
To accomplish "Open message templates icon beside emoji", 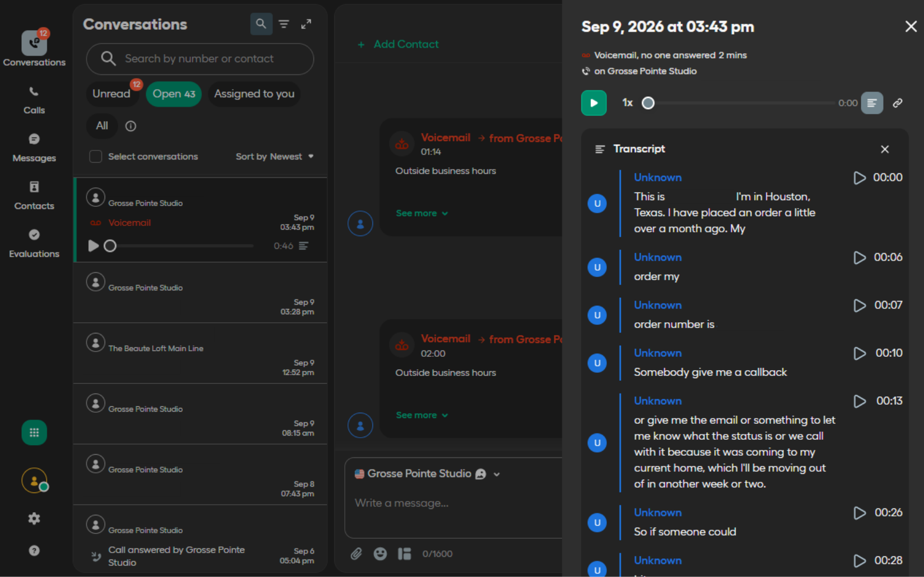I will pos(404,554).
